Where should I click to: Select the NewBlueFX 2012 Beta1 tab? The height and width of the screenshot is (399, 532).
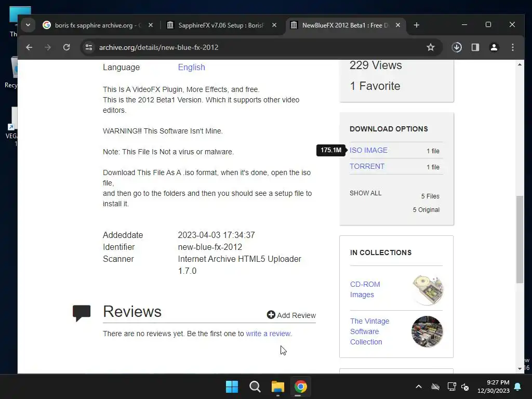click(345, 25)
